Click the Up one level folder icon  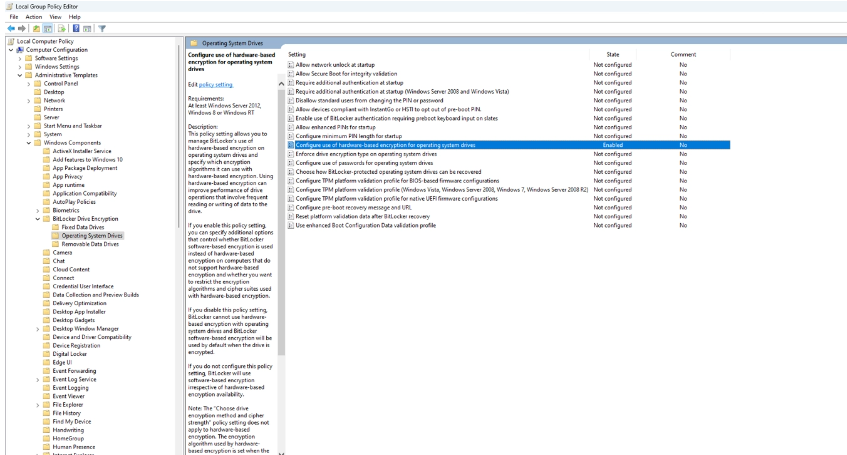(38, 29)
